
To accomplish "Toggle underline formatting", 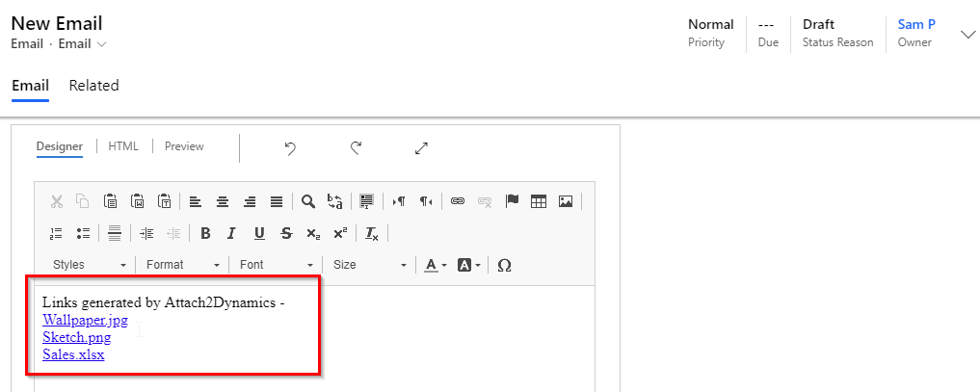I will tap(259, 233).
